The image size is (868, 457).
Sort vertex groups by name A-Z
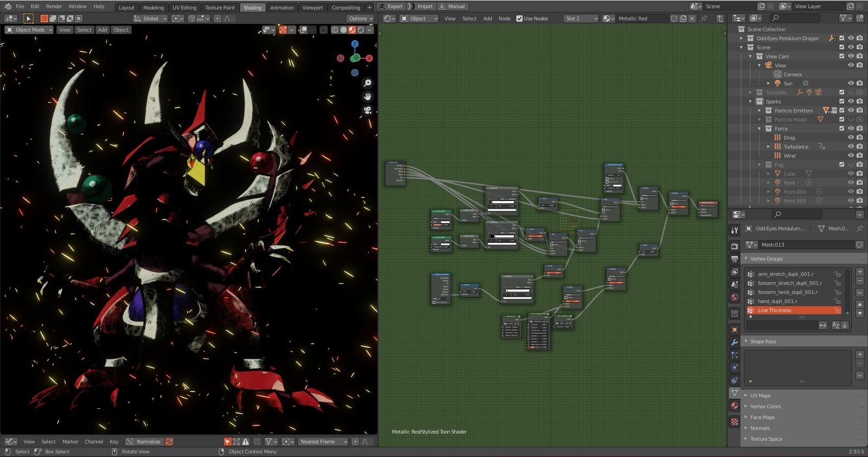(836, 325)
